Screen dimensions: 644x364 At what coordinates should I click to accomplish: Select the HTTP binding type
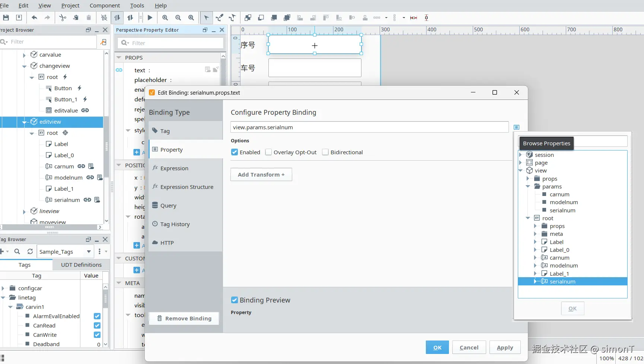coord(185,243)
